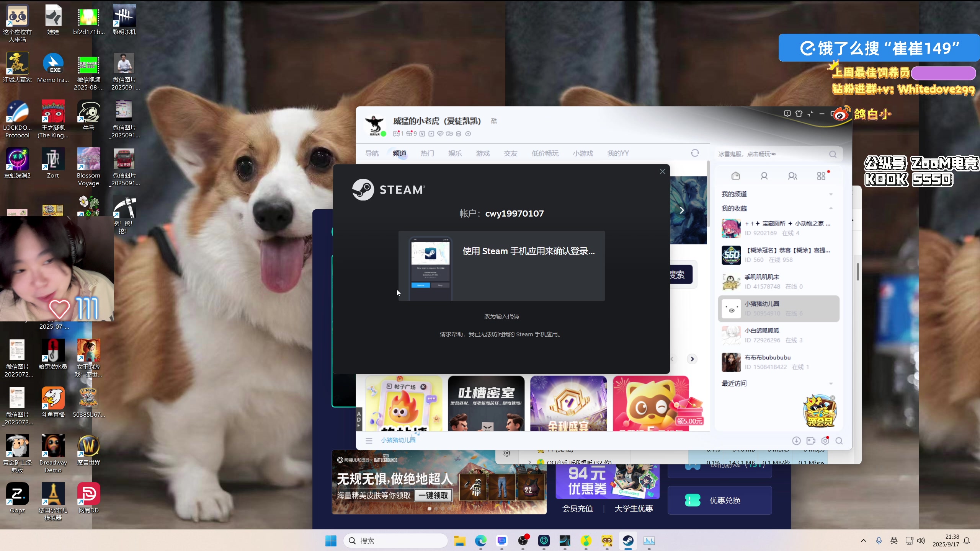Open the download icon in the YY bottom bar

coord(796,441)
